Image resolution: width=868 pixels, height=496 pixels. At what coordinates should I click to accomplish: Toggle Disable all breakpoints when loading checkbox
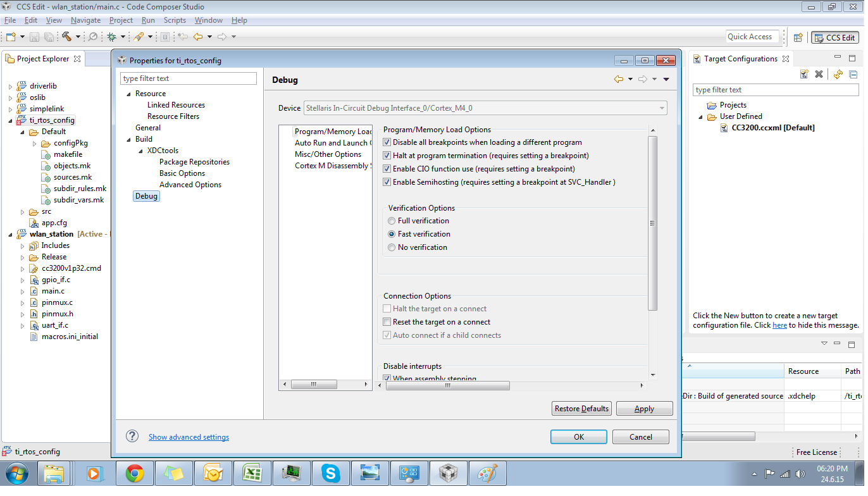(x=387, y=142)
